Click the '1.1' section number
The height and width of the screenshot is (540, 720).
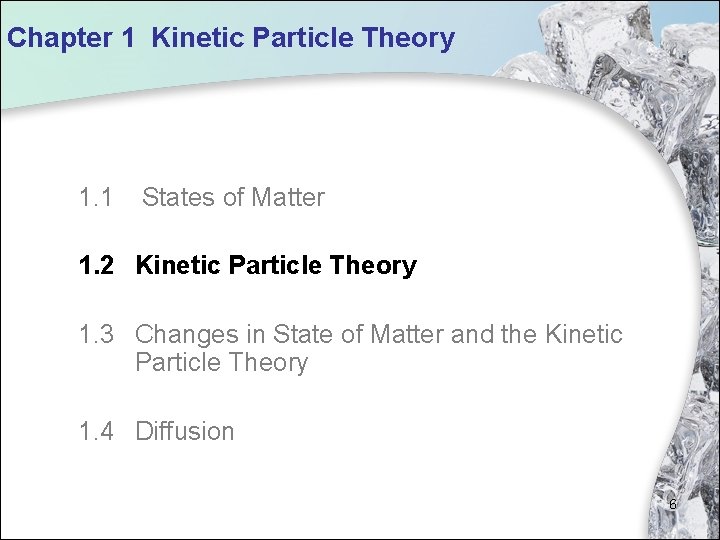[96, 198]
